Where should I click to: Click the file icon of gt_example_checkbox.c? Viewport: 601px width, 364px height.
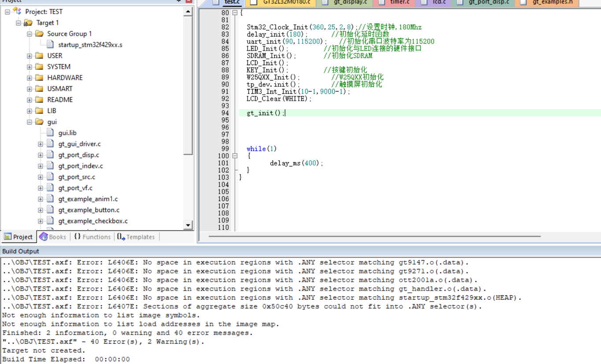tap(50, 221)
